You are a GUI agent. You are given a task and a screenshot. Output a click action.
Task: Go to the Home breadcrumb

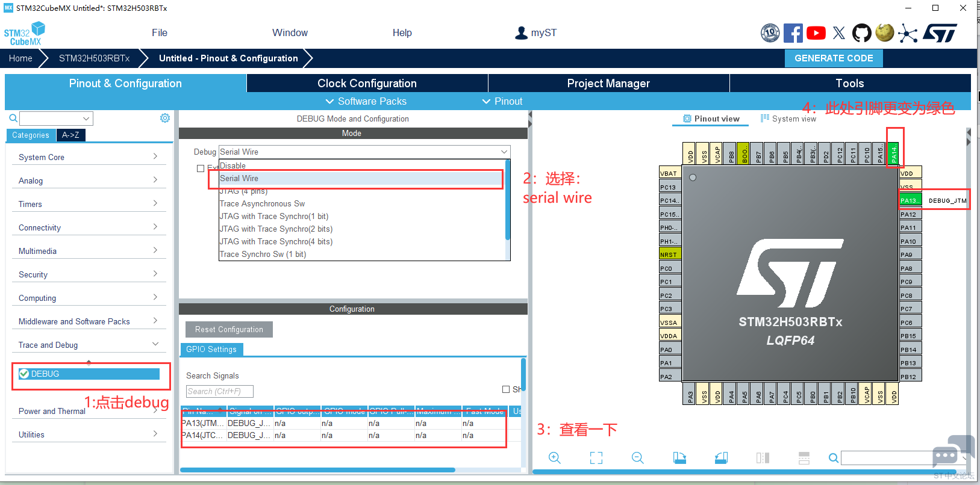click(20, 58)
